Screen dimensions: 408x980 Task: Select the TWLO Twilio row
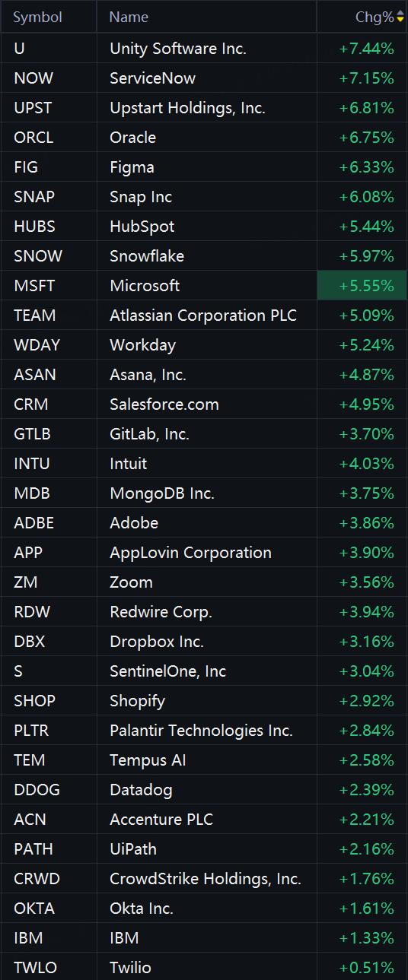point(204,968)
